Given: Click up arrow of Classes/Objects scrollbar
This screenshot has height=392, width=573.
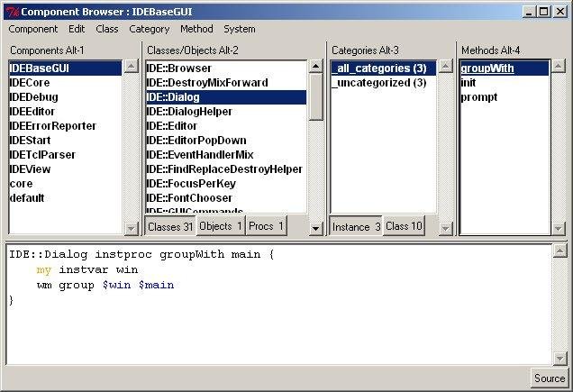Looking at the screenshot, I should click(315, 67).
